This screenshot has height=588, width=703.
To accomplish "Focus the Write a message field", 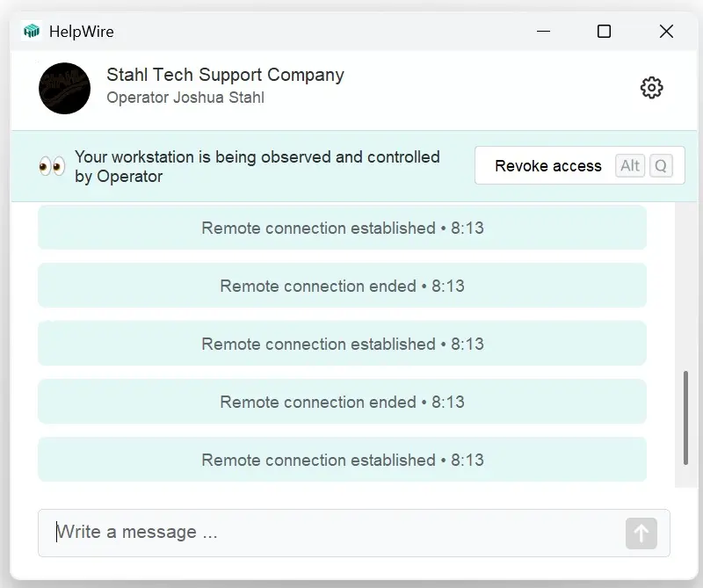I will pyautogui.click(x=354, y=533).
